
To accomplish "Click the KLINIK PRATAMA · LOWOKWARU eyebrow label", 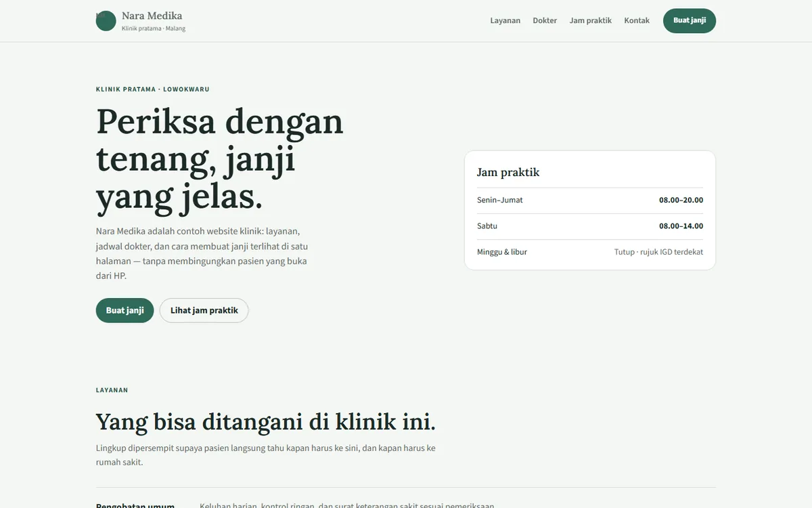I will point(153,89).
